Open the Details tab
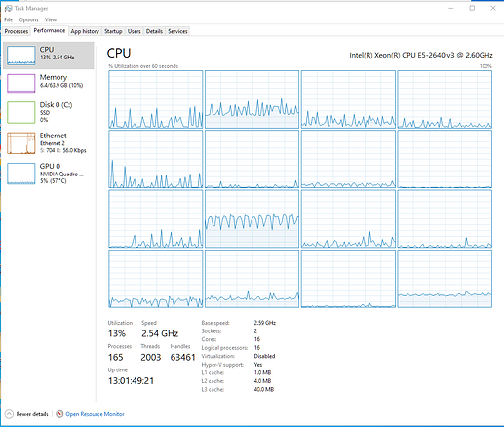The image size is (504, 427). coord(154,31)
